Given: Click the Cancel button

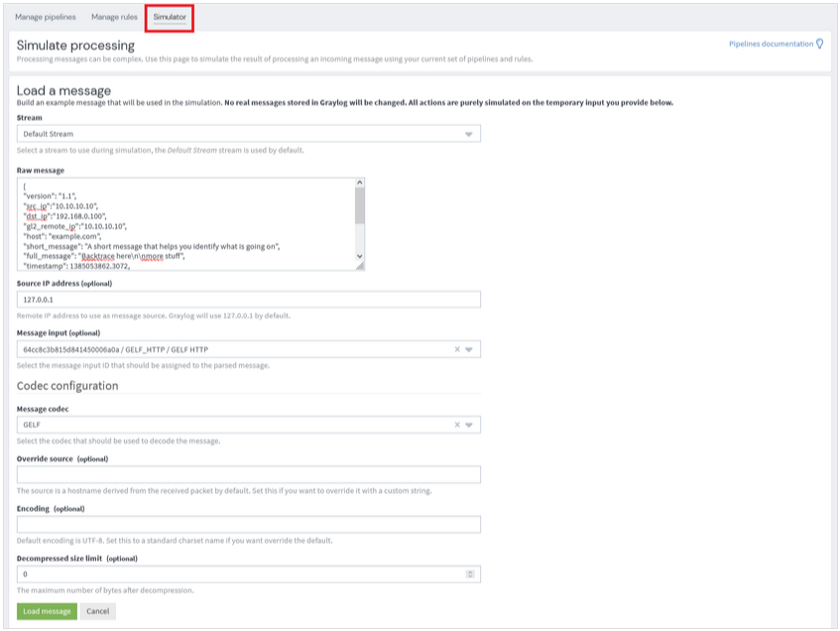Looking at the screenshot, I should coord(97,611).
